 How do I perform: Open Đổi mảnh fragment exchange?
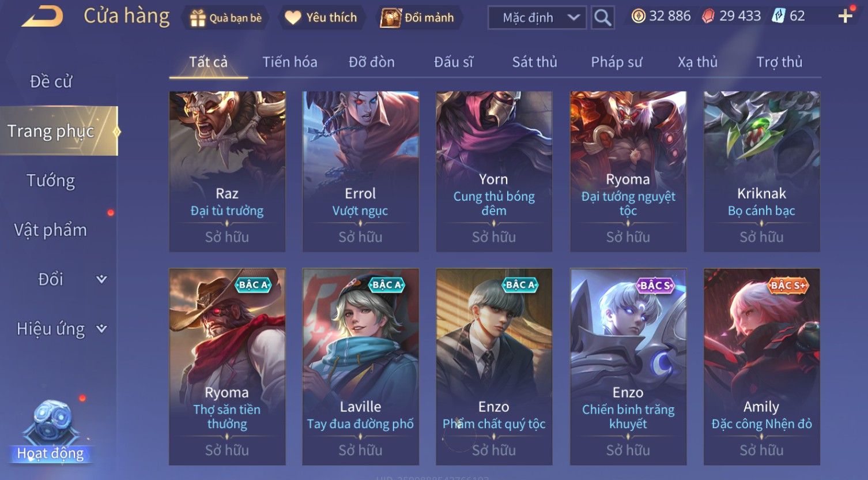[x=421, y=18]
